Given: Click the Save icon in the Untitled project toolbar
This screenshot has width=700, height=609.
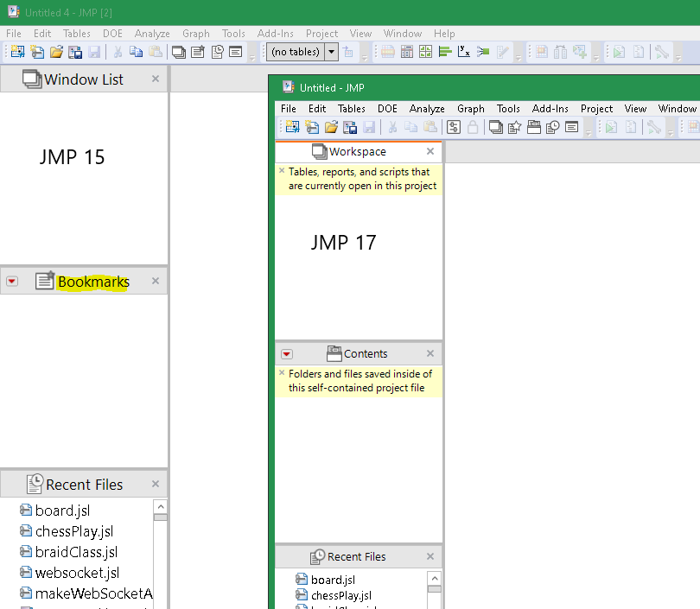Looking at the screenshot, I should pyautogui.click(x=369, y=126).
